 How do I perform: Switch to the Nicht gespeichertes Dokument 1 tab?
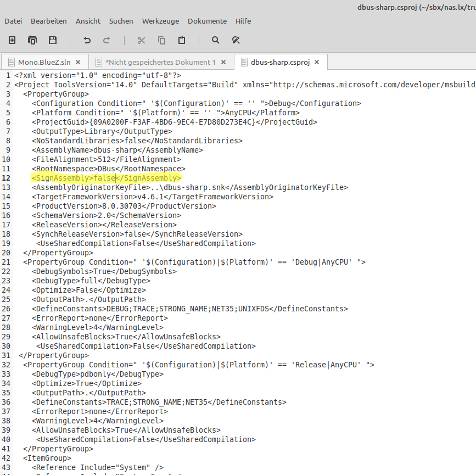point(161,62)
